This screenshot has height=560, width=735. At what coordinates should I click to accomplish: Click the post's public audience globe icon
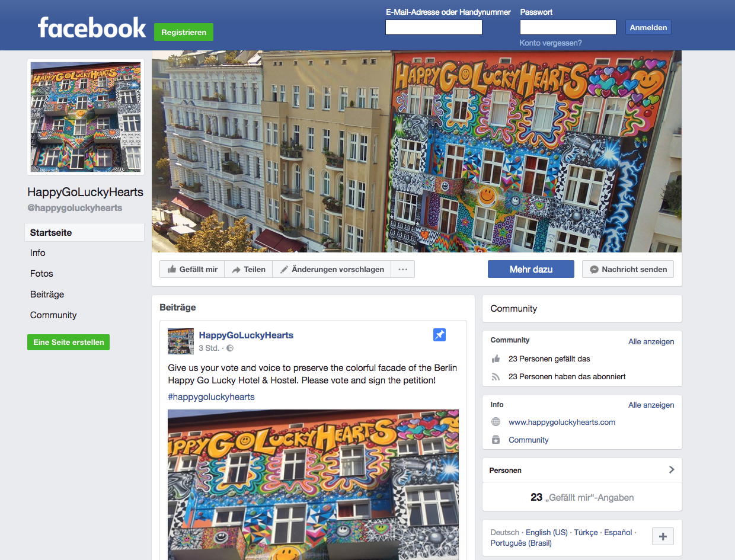[x=230, y=348]
